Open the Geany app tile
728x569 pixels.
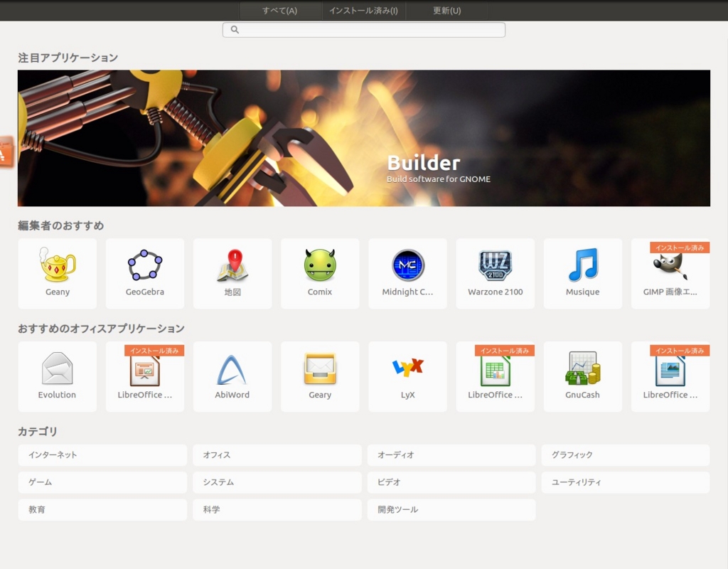(58, 274)
